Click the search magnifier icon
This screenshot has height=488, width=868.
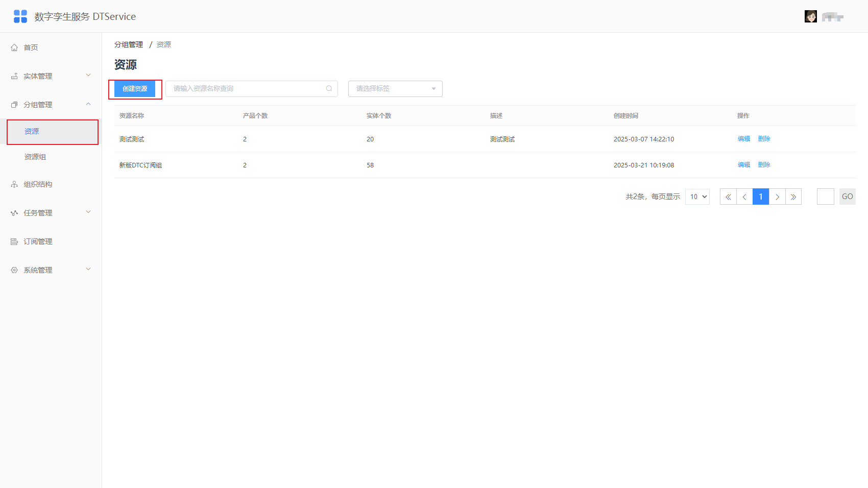(x=329, y=88)
